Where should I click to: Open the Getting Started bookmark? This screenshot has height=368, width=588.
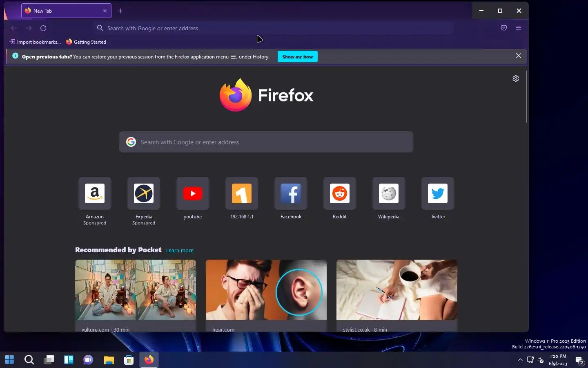(x=86, y=42)
